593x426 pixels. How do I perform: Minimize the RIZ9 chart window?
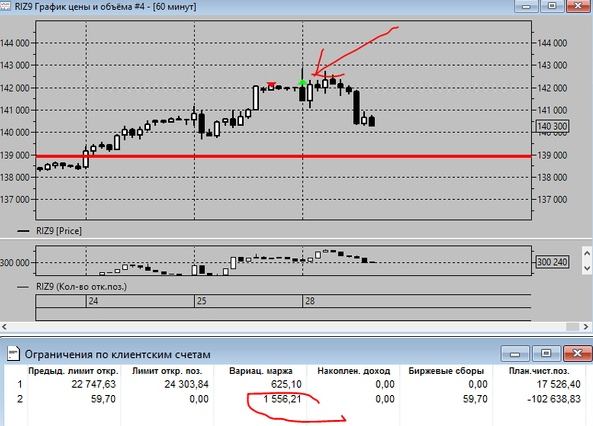coord(526,6)
